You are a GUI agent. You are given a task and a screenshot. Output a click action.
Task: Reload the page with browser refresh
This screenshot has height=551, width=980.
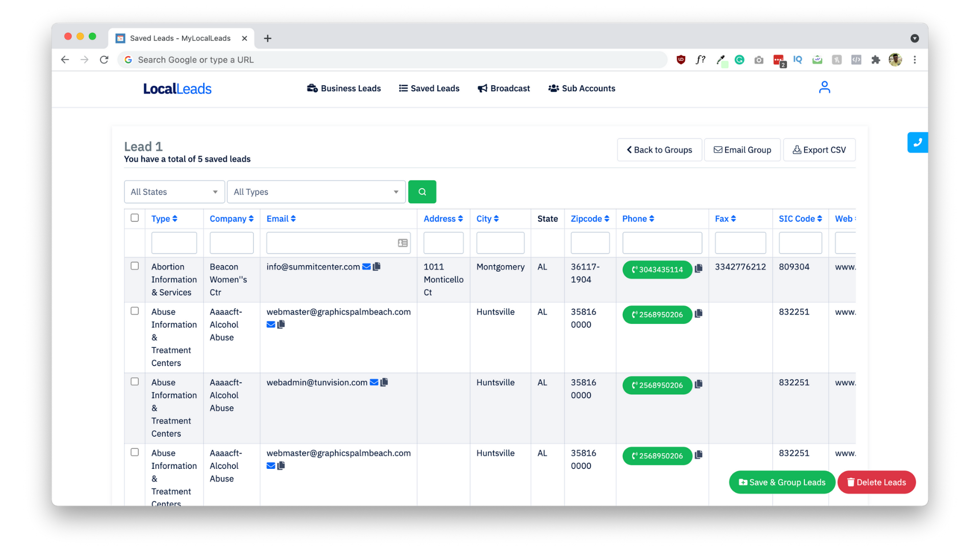pos(104,60)
